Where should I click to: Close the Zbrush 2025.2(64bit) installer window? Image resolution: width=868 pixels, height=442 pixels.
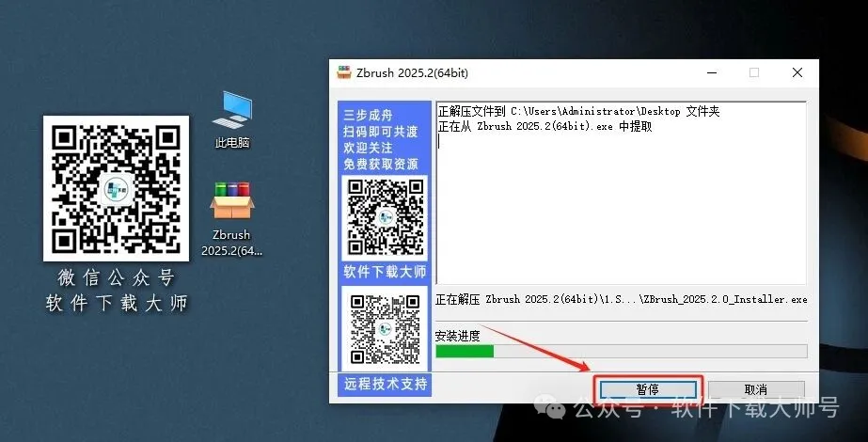pyautogui.click(x=797, y=72)
